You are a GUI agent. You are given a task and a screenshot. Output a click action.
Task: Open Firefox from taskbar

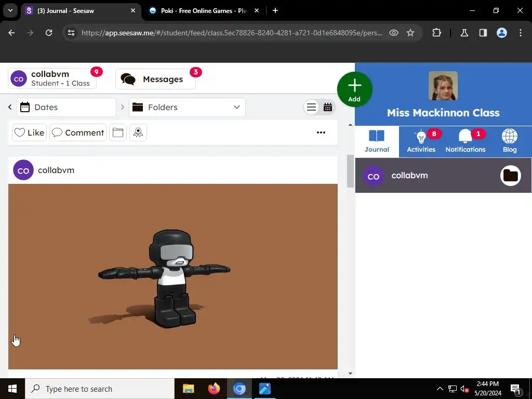click(214, 389)
